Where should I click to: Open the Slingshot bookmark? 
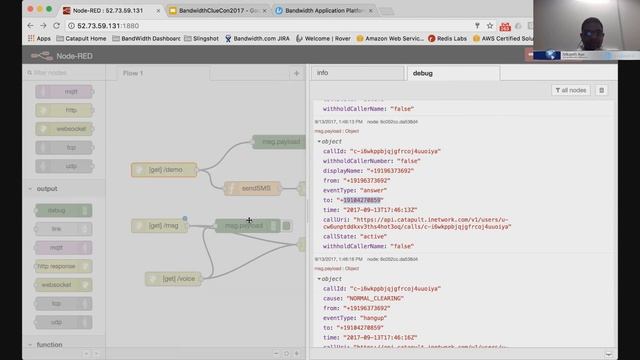click(x=201, y=38)
